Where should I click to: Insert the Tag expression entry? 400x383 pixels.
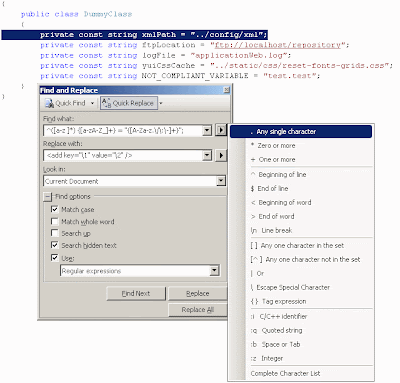[301, 302]
